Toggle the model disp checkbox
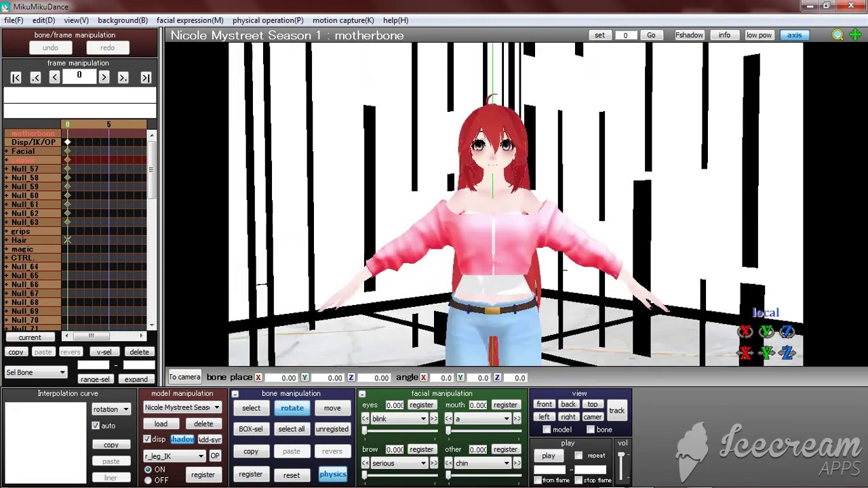The height and width of the screenshot is (488, 868). click(147, 439)
